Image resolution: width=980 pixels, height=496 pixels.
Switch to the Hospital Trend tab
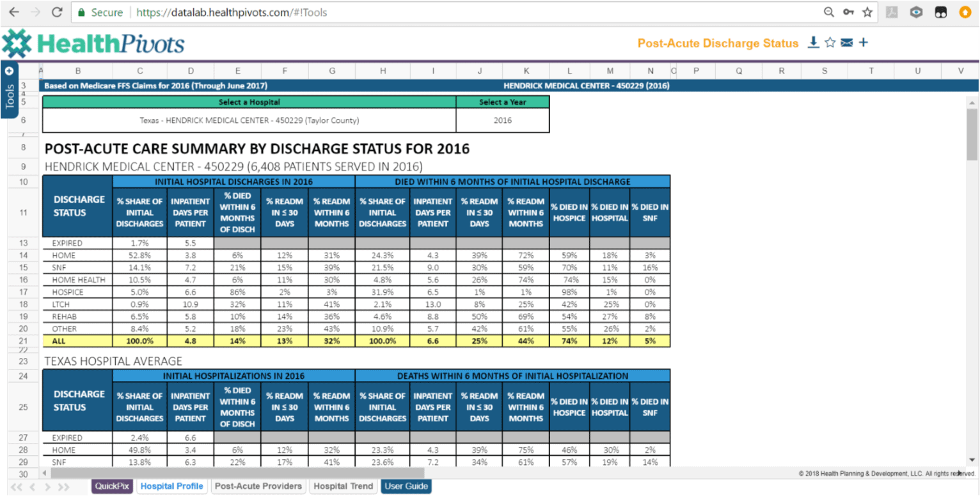tap(343, 486)
